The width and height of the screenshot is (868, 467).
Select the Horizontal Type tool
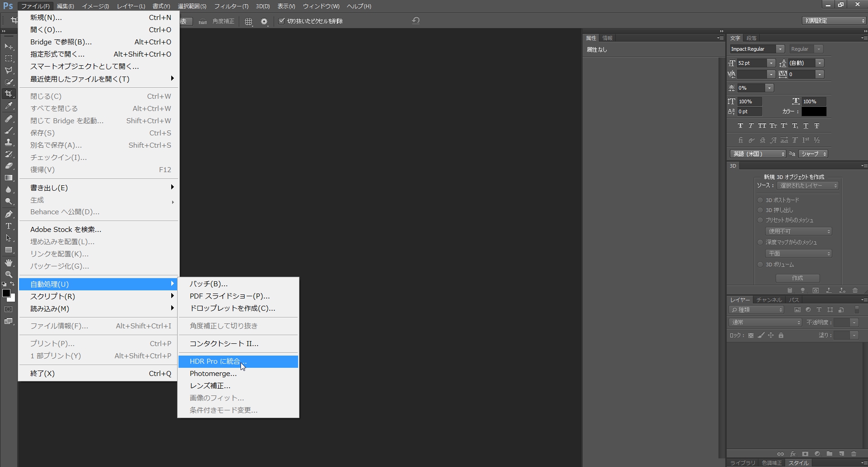coord(9,226)
